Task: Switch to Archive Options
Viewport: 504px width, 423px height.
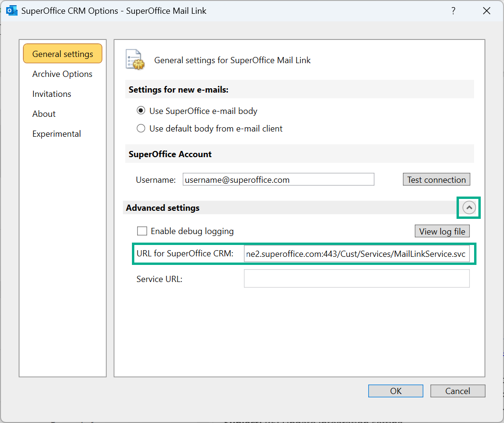Action: pyautogui.click(x=62, y=74)
